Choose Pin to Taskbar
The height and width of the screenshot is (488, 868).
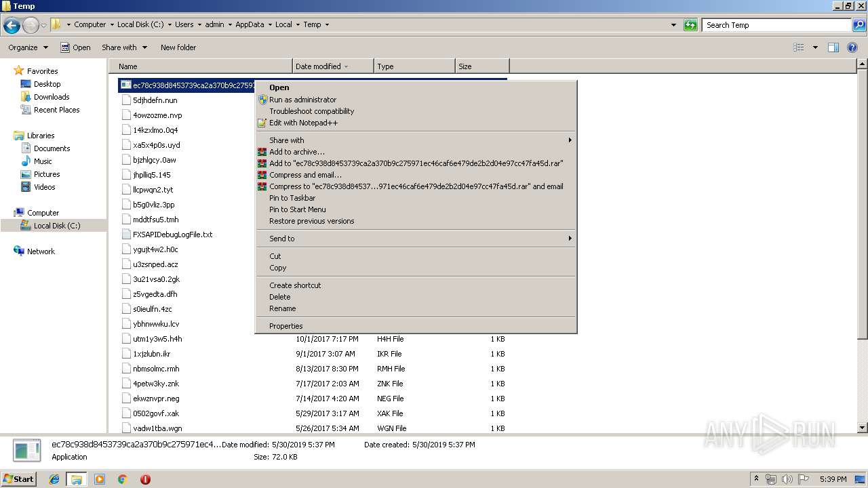point(416,198)
